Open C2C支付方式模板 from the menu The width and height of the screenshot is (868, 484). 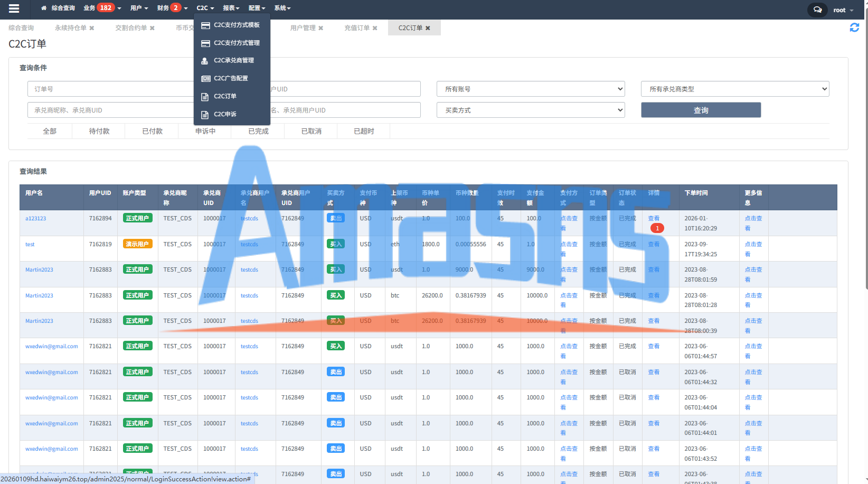pyautogui.click(x=232, y=25)
